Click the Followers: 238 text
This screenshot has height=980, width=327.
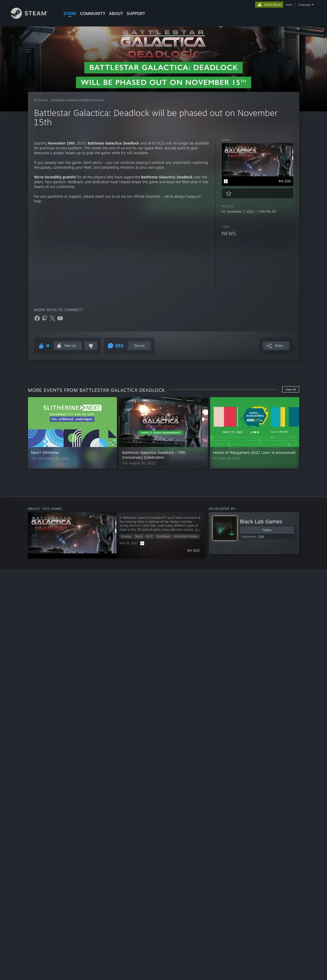coord(252,537)
